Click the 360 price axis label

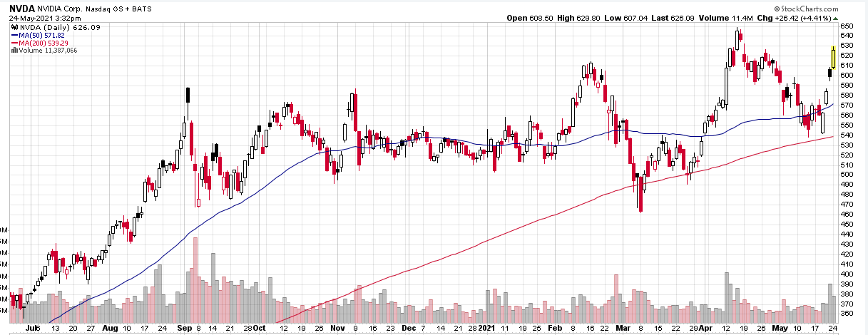click(x=847, y=313)
